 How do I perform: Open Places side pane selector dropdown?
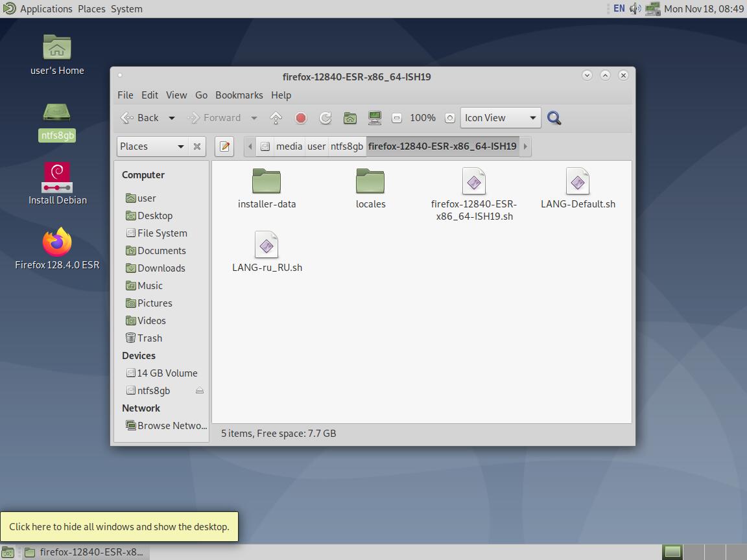[152, 146]
